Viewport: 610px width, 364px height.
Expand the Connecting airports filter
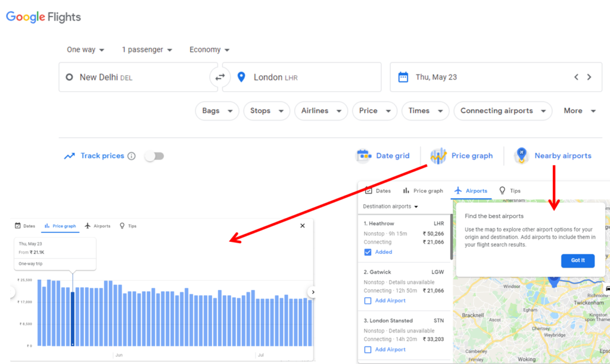pos(503,111)
